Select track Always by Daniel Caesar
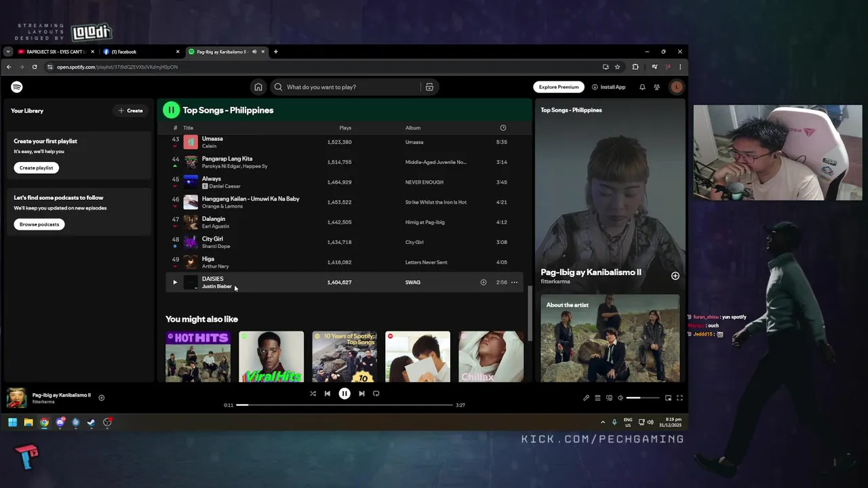 pyautogui.click(x=344, y=182)
